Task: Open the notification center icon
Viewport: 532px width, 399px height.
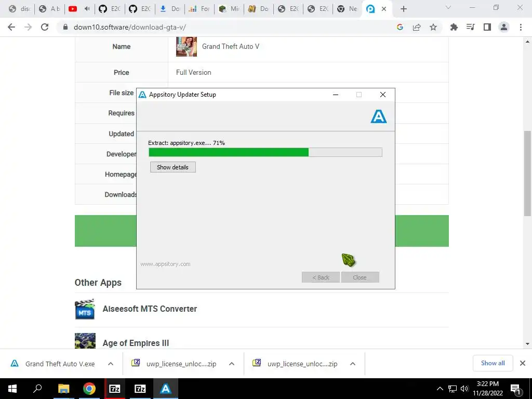Action: click(x=516, y=389)
